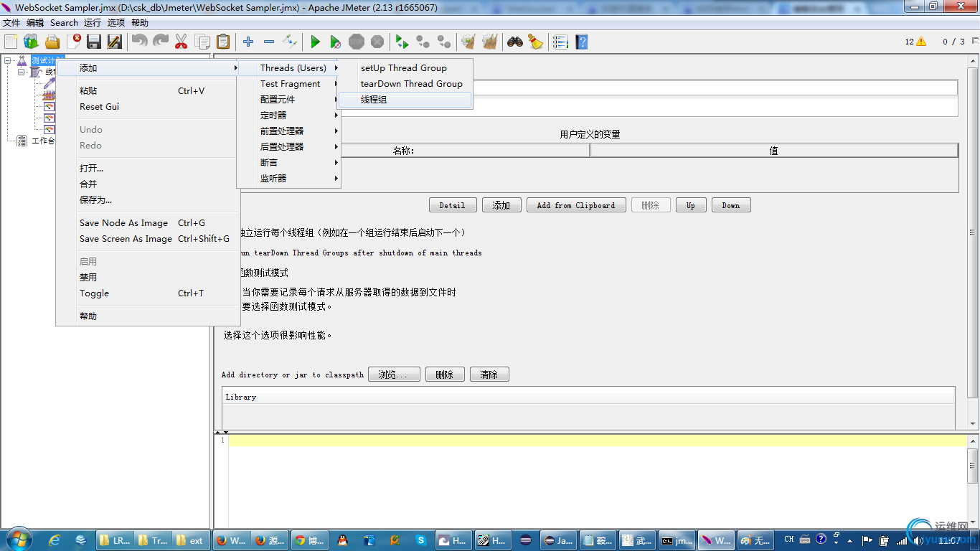The image size is (980, 551).
Task: Select Save Screen As Image menu entry
Action: tap(148, 239)
